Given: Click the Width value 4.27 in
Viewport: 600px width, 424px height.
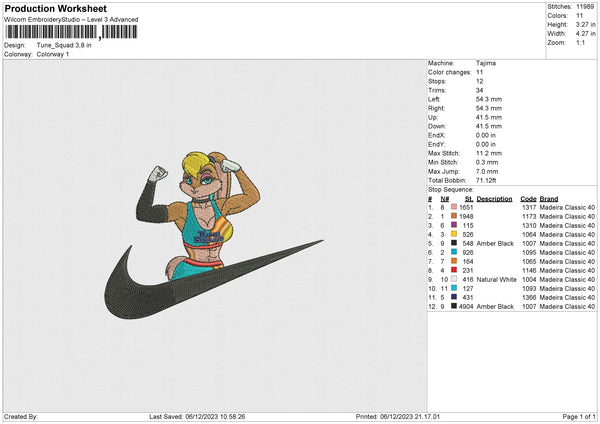Looking at the screenshot, I should (x=585, y=34).
